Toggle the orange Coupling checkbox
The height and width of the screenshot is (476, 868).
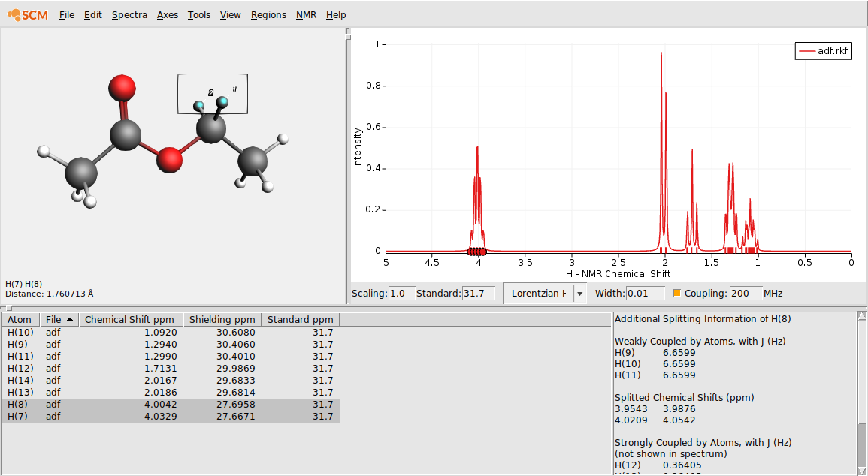[x=676, y=293]
